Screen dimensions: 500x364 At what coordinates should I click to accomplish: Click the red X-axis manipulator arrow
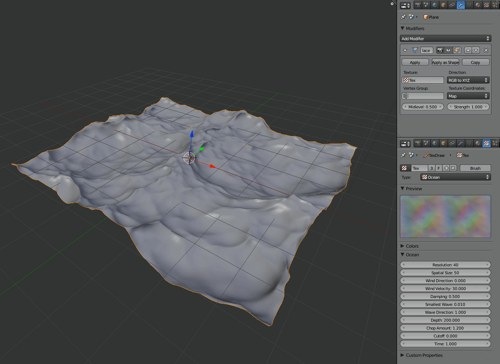tap(212, 166)
